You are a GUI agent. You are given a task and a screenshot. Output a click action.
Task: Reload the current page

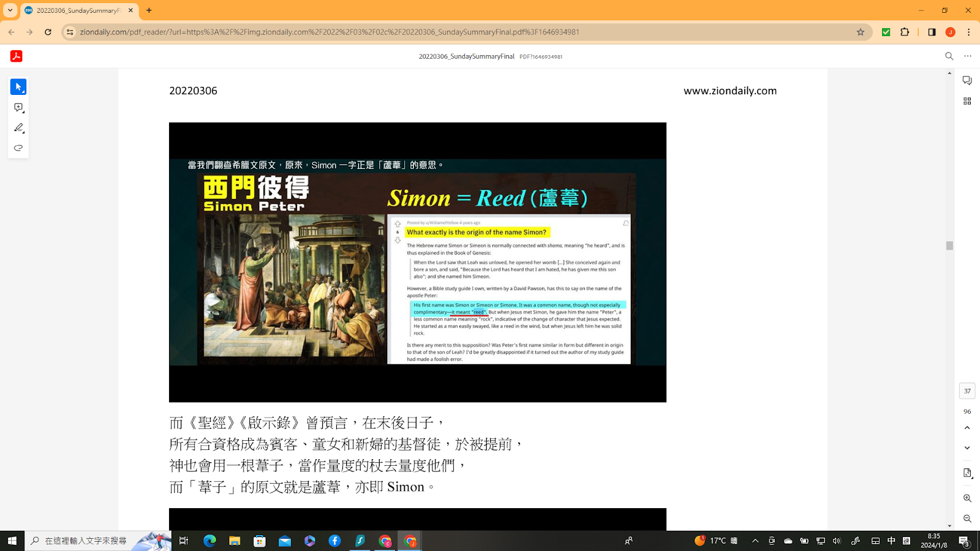pyautogui.click(x=48, y=32)
